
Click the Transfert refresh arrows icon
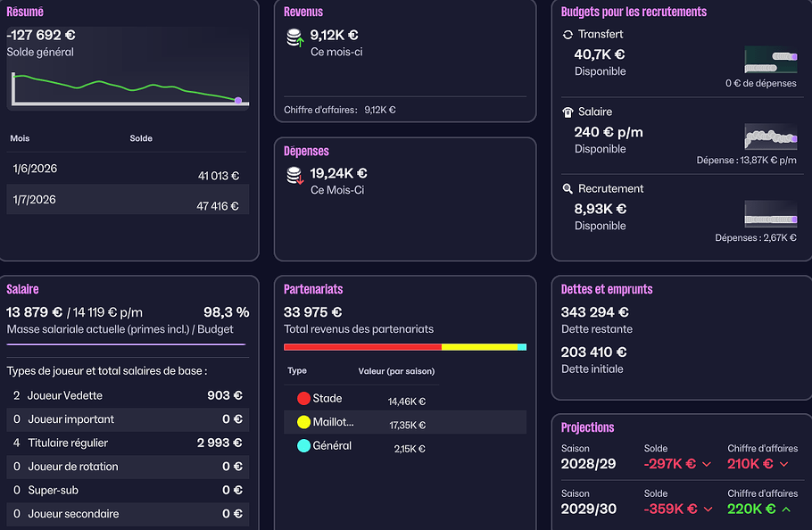[x=568, y=35]
